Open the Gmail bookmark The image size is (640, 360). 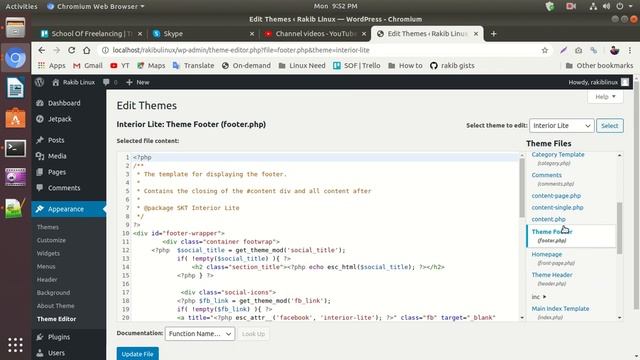click(x=88, y=65)
